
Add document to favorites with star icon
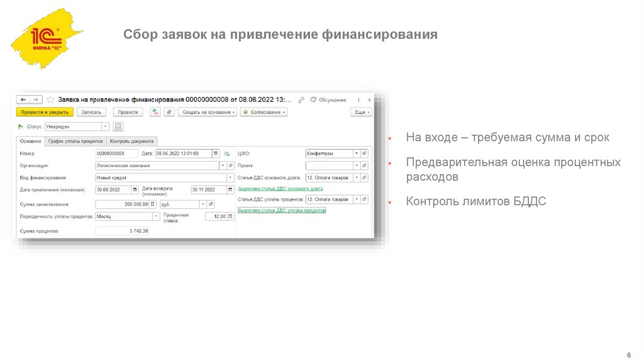50,100
